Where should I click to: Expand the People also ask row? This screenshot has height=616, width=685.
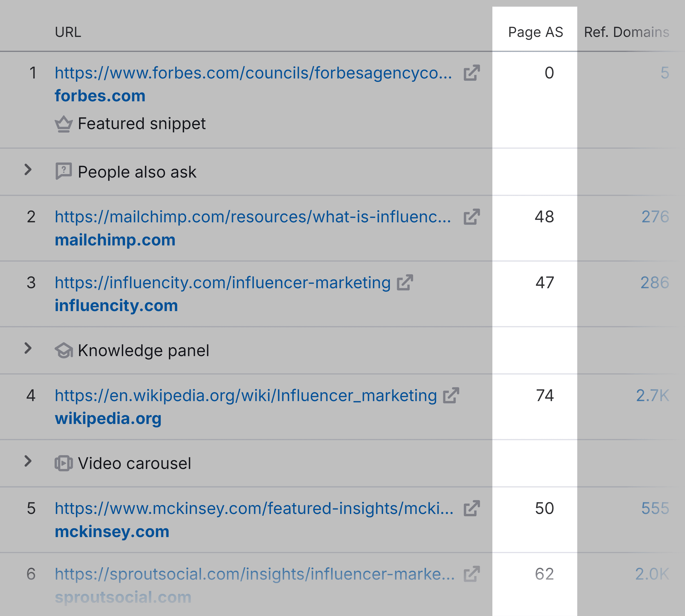pyautogui.click(x=28, y=170)
